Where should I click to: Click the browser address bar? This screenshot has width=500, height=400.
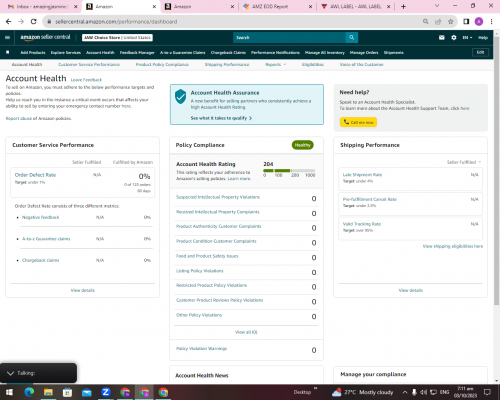click(232, 22)
